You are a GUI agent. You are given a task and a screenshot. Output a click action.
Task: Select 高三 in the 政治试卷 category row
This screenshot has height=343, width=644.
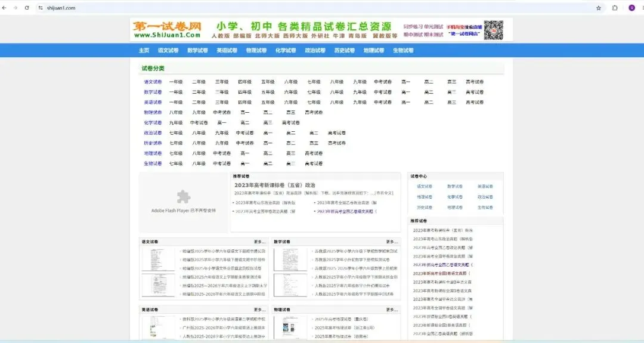pos(314,132)
